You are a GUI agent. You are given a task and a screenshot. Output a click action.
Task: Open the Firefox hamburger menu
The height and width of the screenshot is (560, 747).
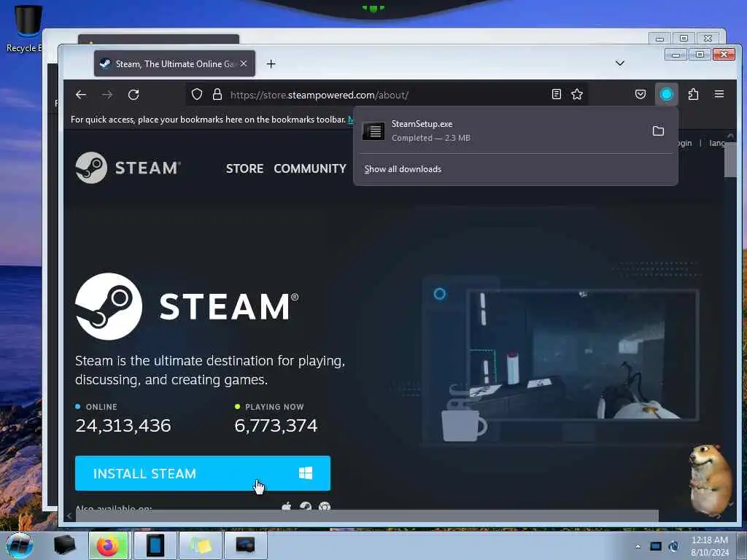point(719,94)
